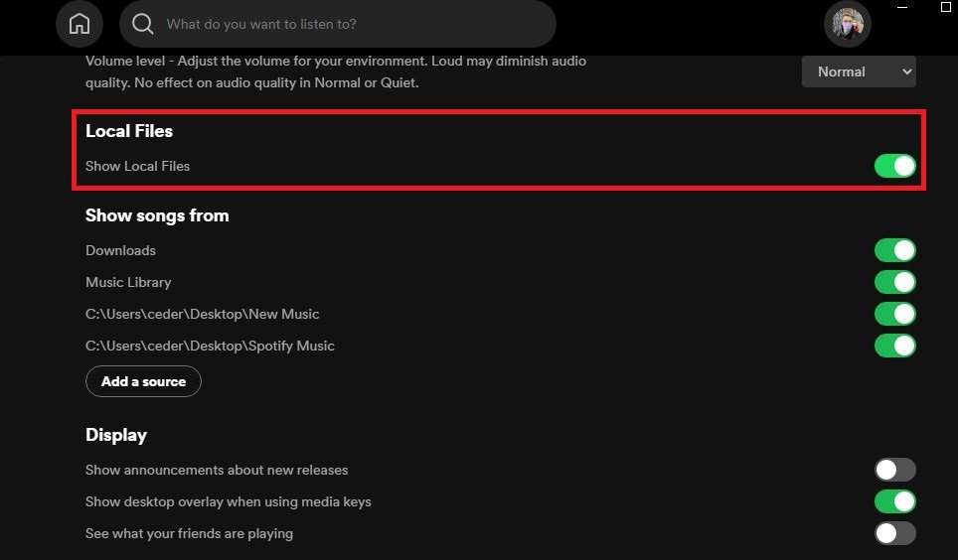
Task: Type in the 'What do you want to listen to?' field
Action: pyautogui.click(x=338, y=24)
